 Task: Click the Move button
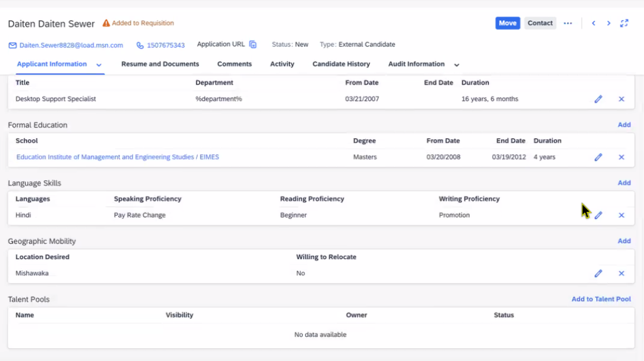[x=507, y=23]
